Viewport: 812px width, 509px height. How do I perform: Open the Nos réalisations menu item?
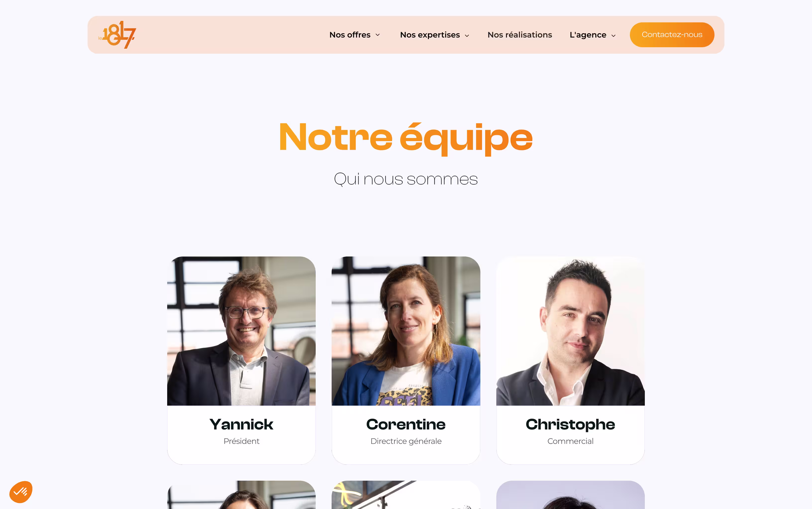point(519,35)
